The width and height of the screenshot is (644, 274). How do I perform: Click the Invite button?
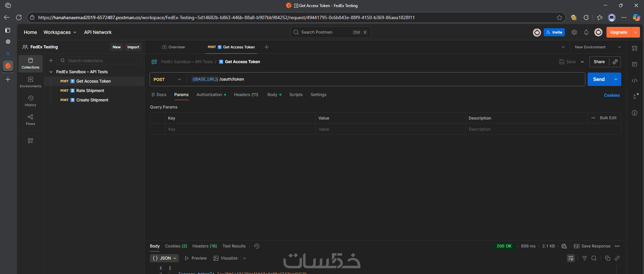pos(554,32)
